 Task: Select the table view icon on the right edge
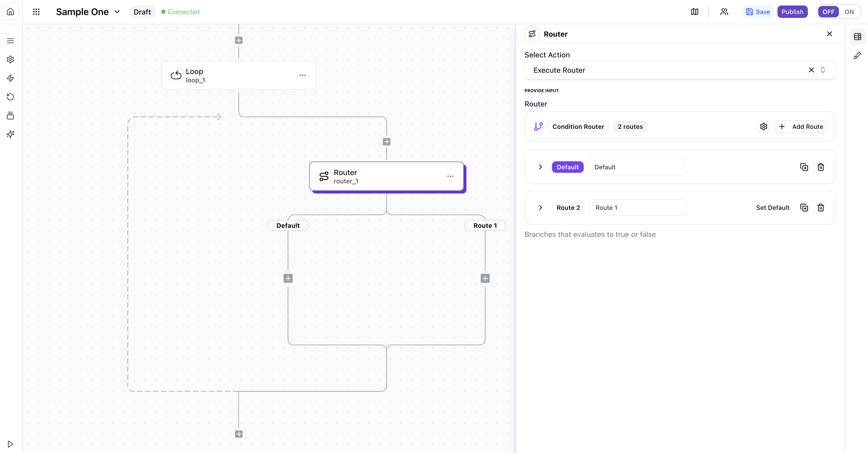(x=858, y=36)
